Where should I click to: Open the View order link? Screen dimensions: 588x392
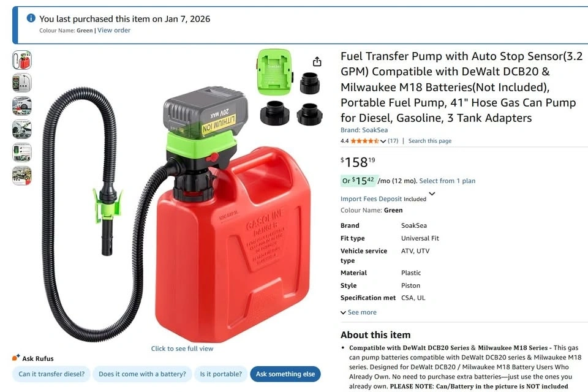pyautogui.click(x=114, y=31)
